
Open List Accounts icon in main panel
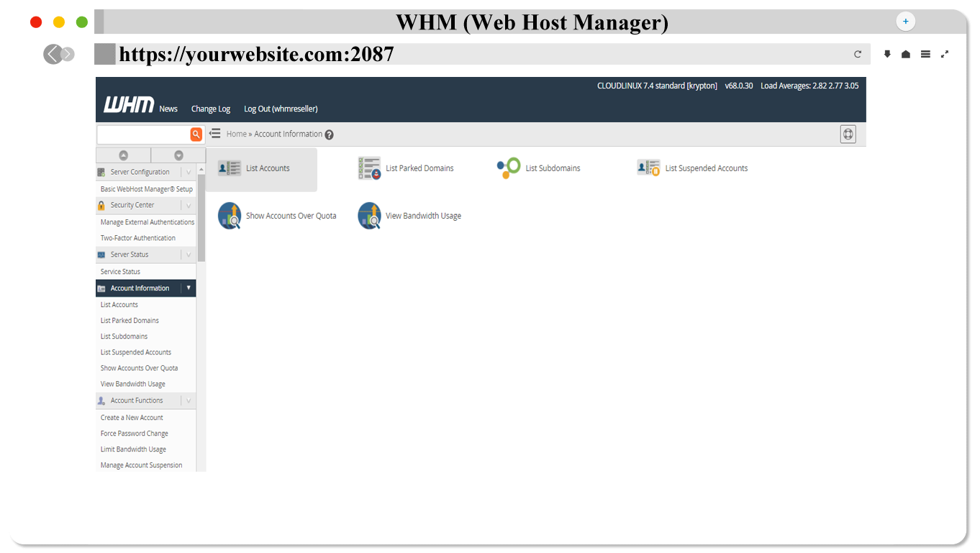[230, 168]
